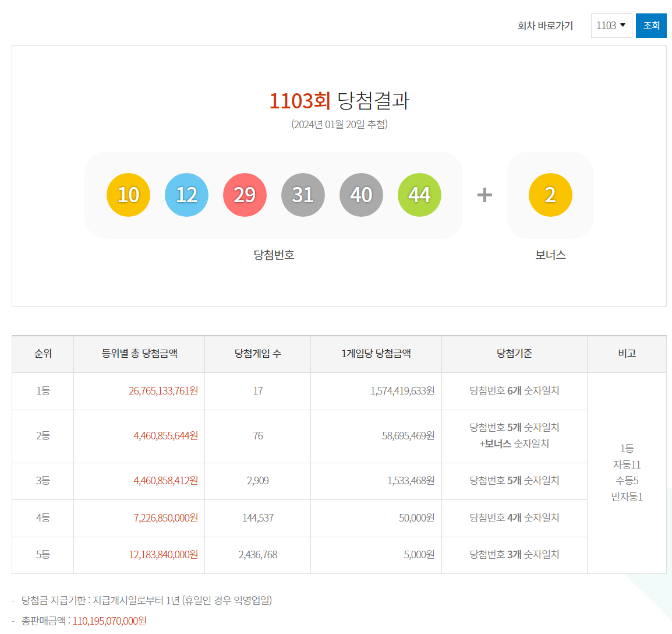672x634 pixels.
Task: Click the total prize 4,460,855,644원
Action: pyautogui.click(x=166, y=436)
